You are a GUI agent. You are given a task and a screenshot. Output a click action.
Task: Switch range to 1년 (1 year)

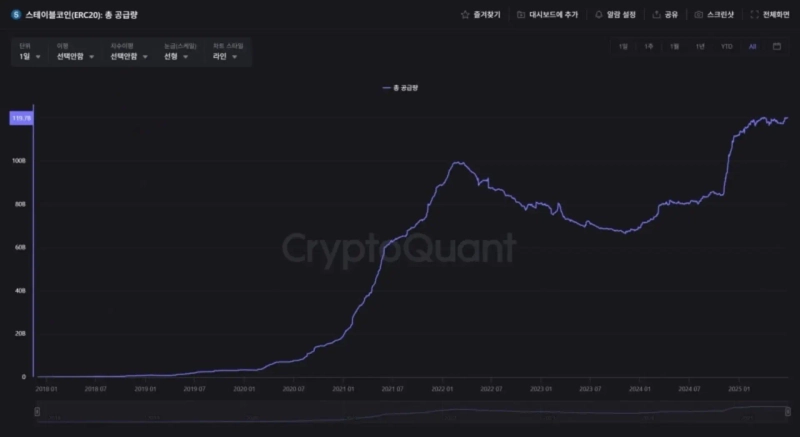700,47
